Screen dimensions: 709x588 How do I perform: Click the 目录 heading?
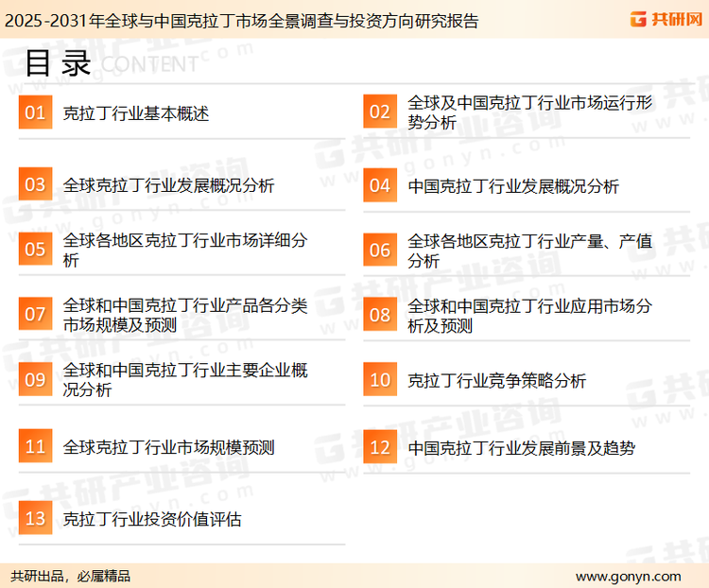point(58,63)
